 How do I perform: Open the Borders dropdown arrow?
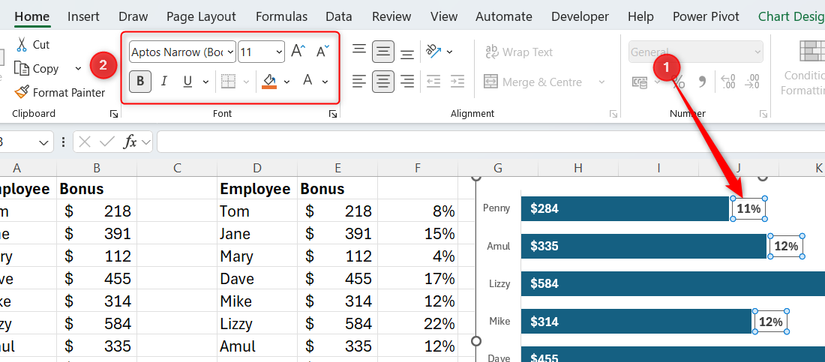tap(246, 82)
